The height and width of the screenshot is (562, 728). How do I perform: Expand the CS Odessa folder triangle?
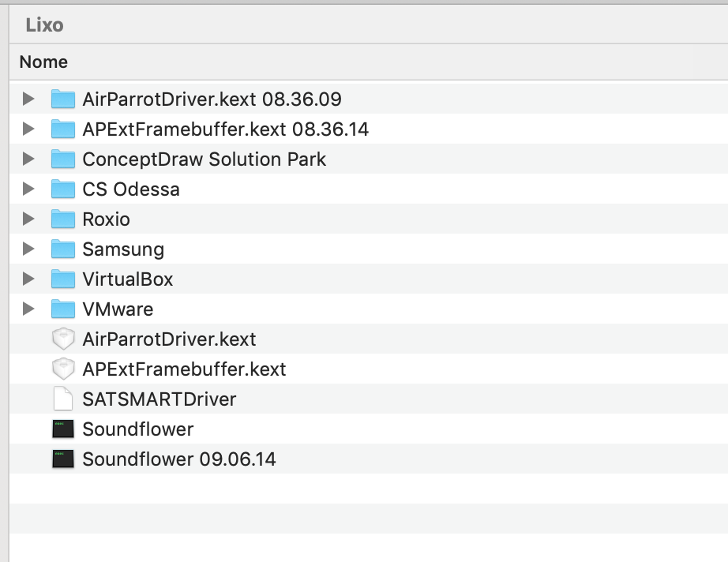(28, 189)
